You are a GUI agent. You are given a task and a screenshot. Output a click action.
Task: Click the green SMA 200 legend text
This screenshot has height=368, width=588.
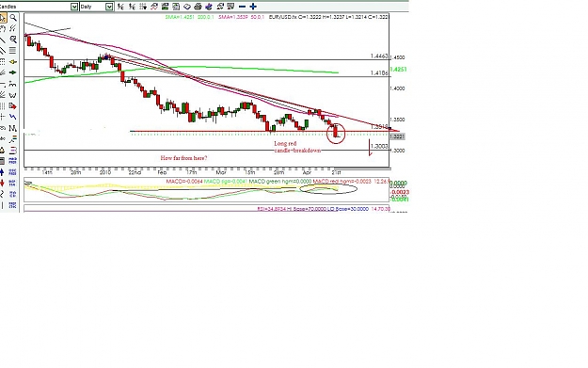point(191,17)
